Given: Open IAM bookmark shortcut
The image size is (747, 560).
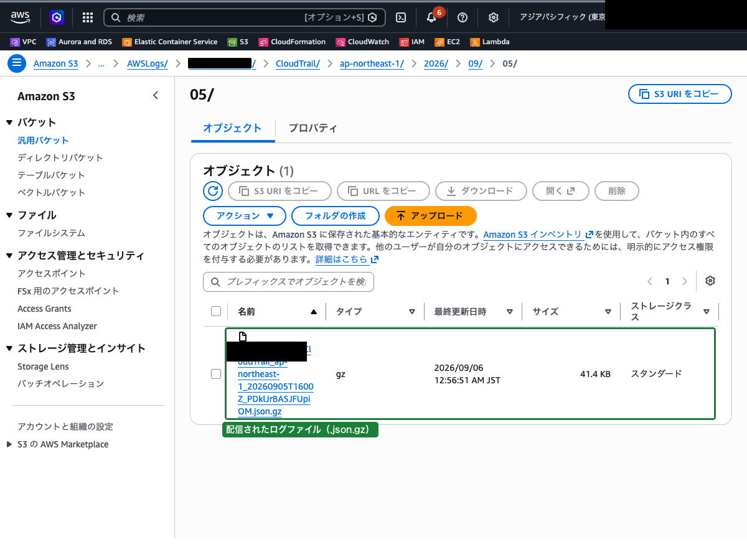Looking at the screenshot, I should pyautogui.click(x=412, y=42).
